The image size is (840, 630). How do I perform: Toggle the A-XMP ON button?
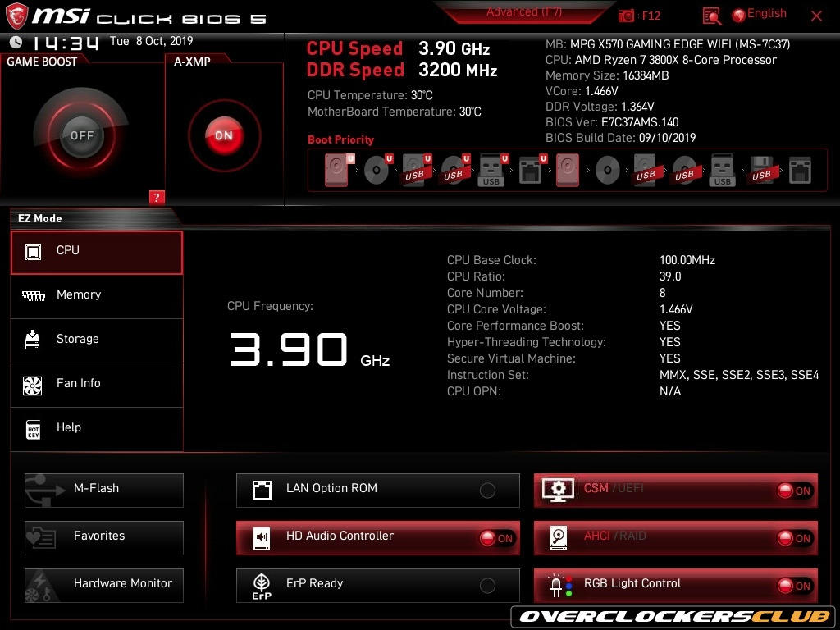pyautogui.click(x=224, y=135)
